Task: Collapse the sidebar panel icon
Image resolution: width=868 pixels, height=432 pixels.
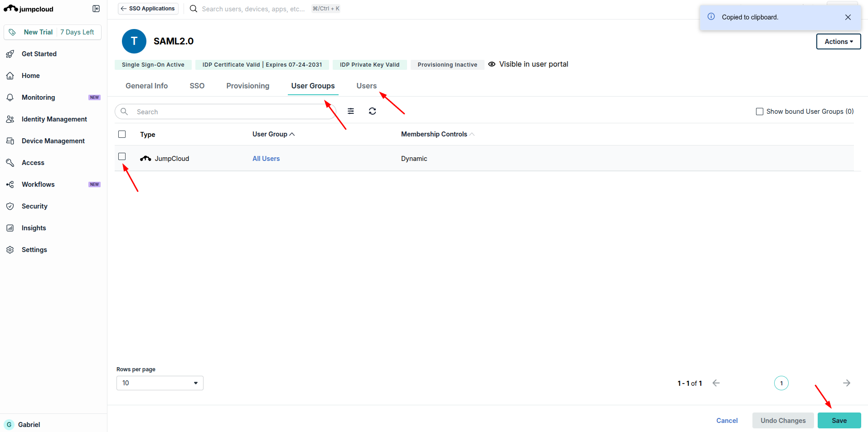Action: click(96, 9)
